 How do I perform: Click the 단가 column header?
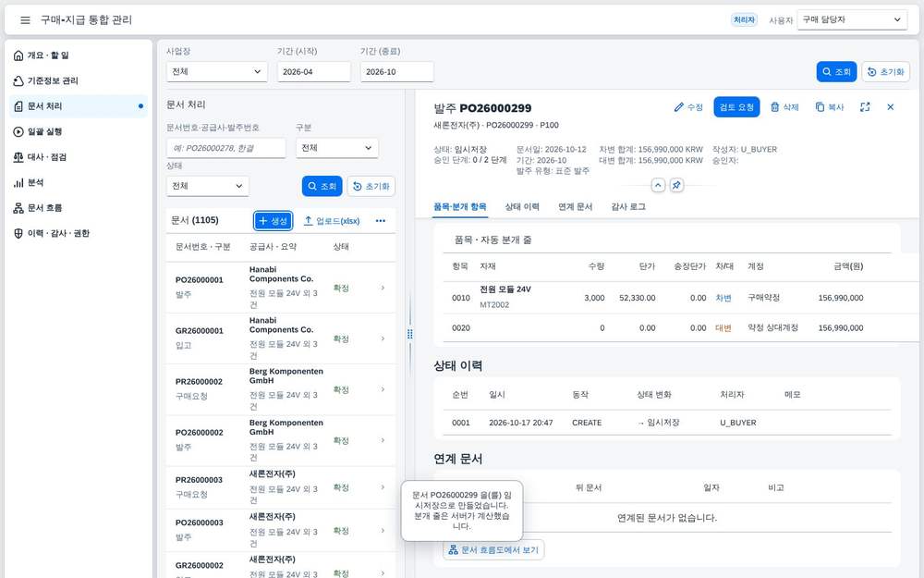(647, 266)
